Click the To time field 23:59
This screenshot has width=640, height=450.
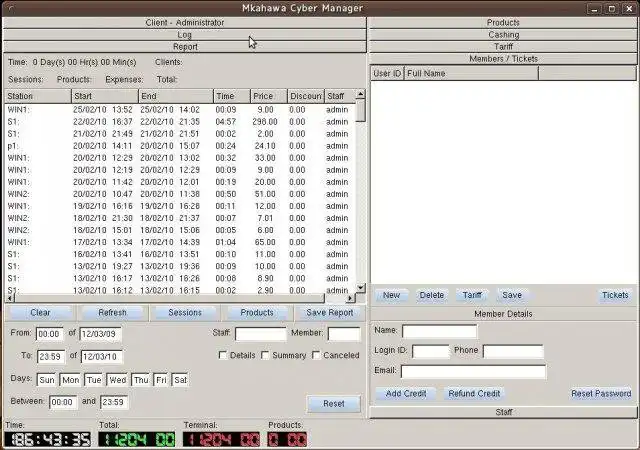(51, 357)
